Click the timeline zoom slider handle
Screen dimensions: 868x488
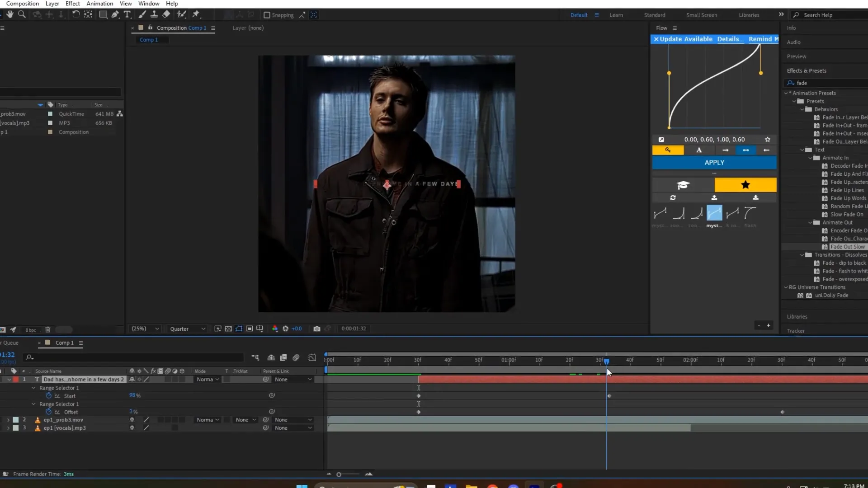coord(339,474)
